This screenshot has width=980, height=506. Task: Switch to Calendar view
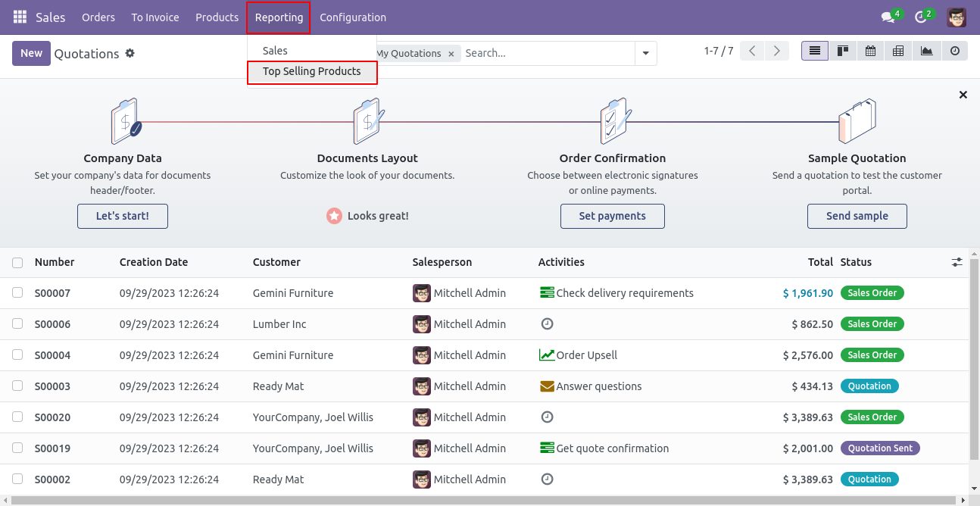coord(871,51)
